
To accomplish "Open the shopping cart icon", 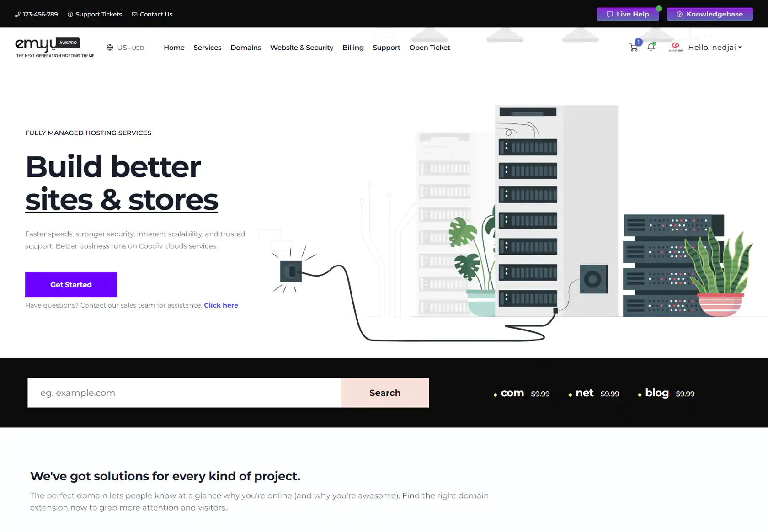I will (x=634, y=47).
